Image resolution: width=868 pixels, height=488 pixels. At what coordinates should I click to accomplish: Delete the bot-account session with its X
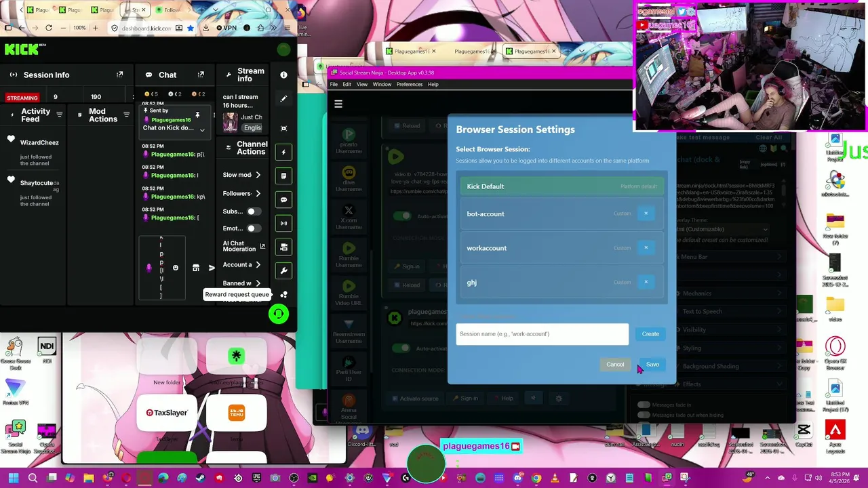coord(646,213)
